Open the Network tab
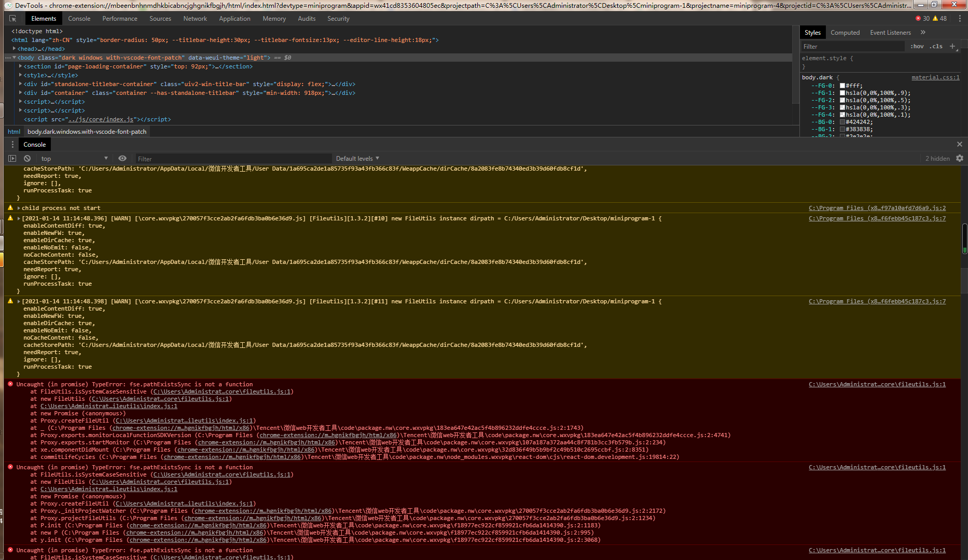968x560 pixels. 195,19
